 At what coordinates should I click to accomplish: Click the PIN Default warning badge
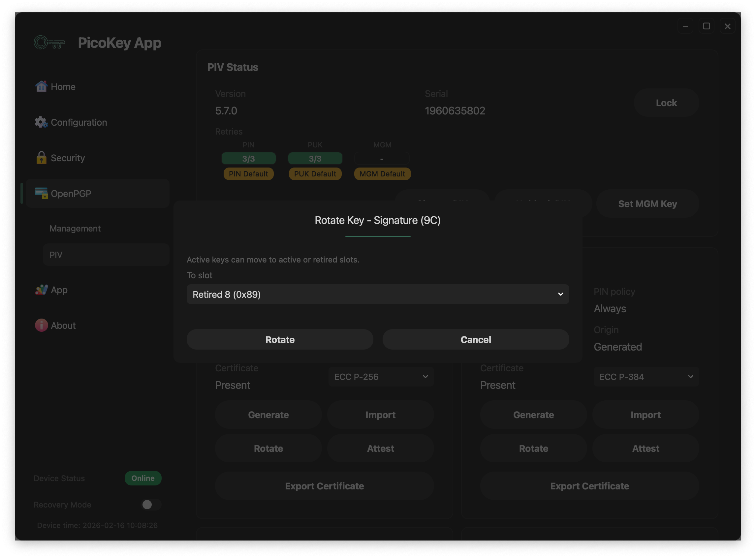[249, 173]
